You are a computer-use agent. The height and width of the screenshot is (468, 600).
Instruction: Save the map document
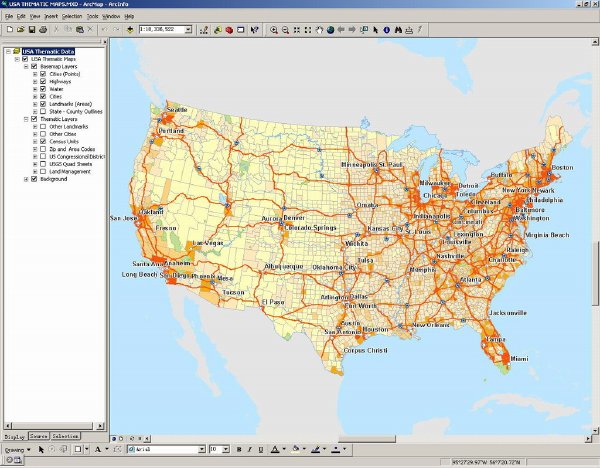pyautogui.click(x=32, y=29)
